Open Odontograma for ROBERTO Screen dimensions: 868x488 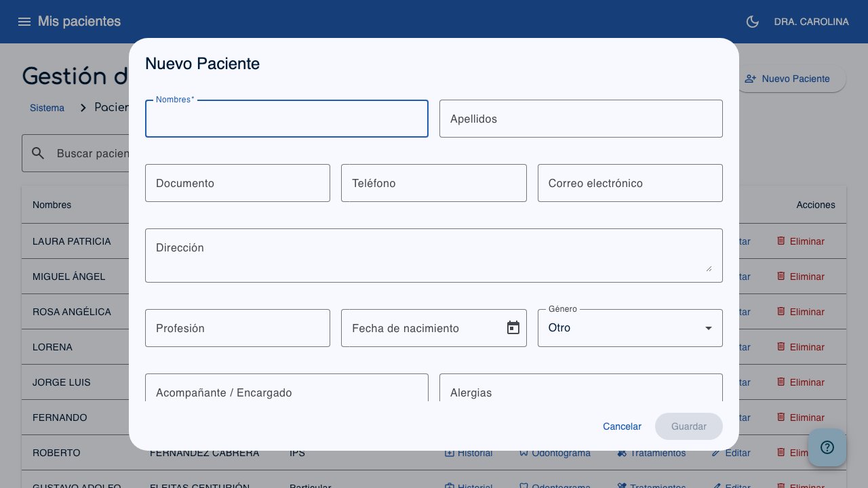pos(554,453)
